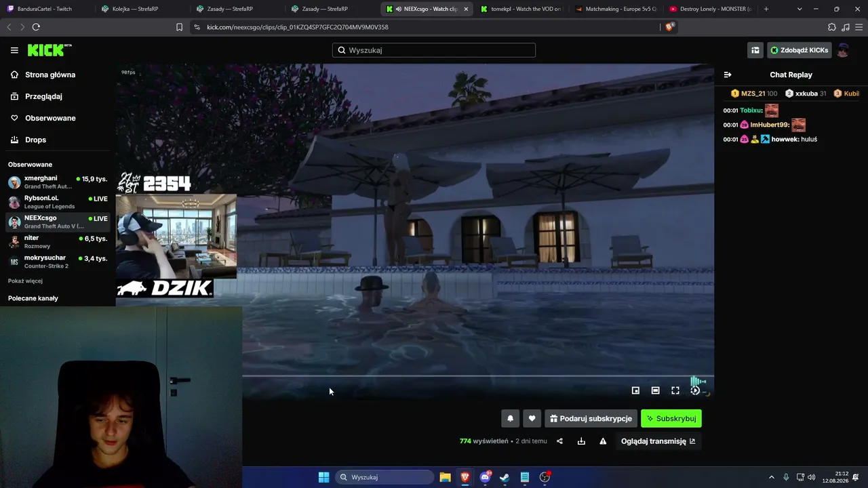
Task: Click the Podaruj subskrypcje button
Action: pyautogui.click(x=591, y=419)
